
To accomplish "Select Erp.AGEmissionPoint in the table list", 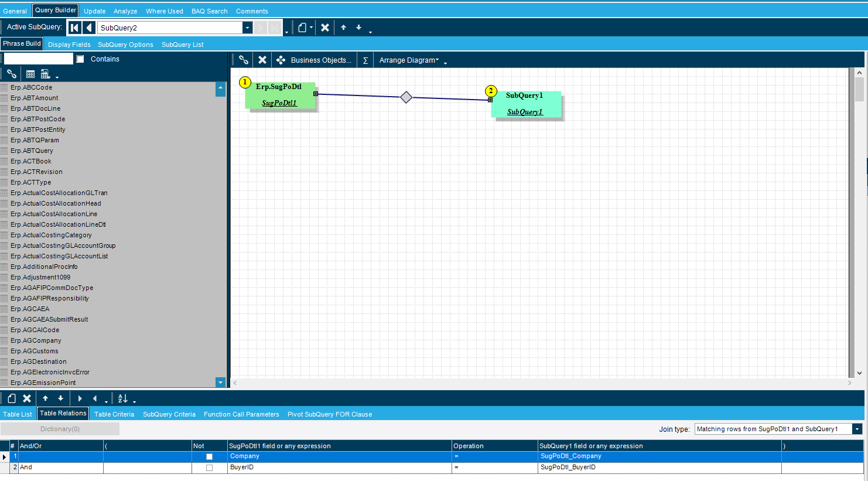I will [x=43, y=383].
